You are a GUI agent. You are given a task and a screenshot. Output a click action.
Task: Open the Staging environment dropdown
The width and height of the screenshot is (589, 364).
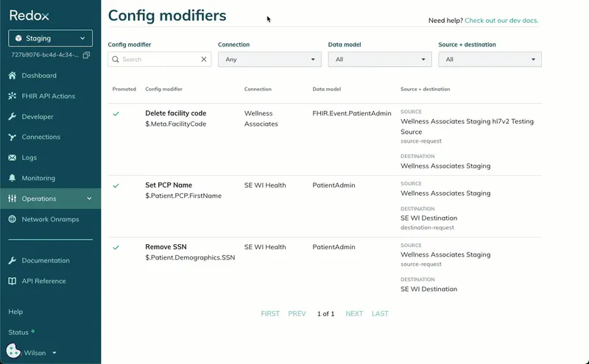coord(50,38)
